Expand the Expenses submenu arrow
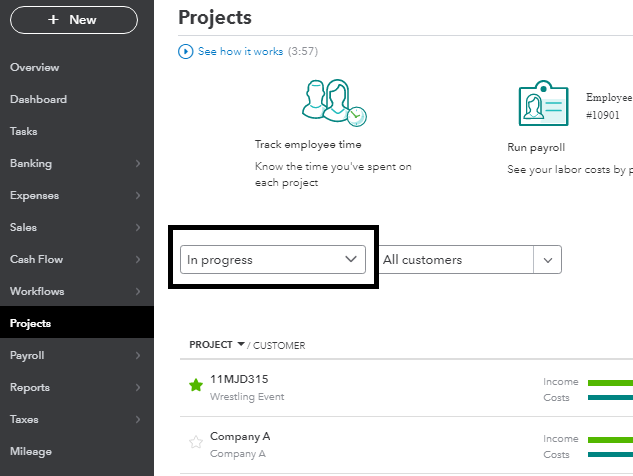The width and height of the screenshot is (633, 476). tap(138, 196)
